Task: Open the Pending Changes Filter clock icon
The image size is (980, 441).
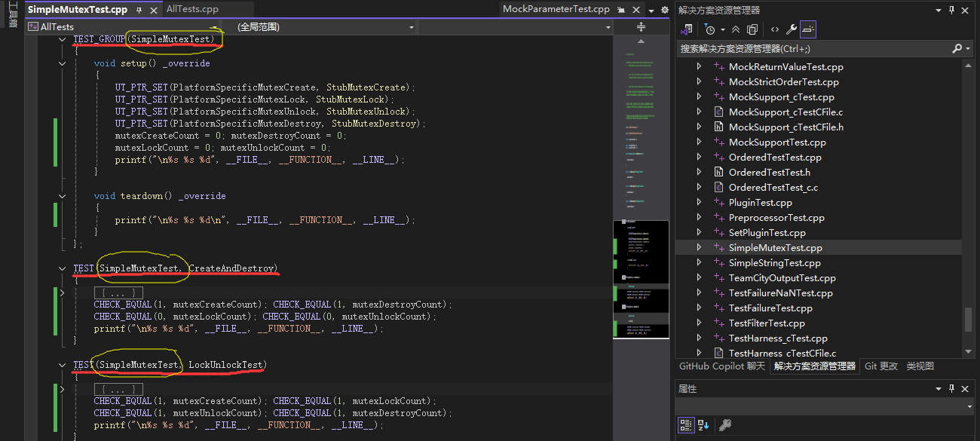Action: pyautogui.click(x=709, y=29)
